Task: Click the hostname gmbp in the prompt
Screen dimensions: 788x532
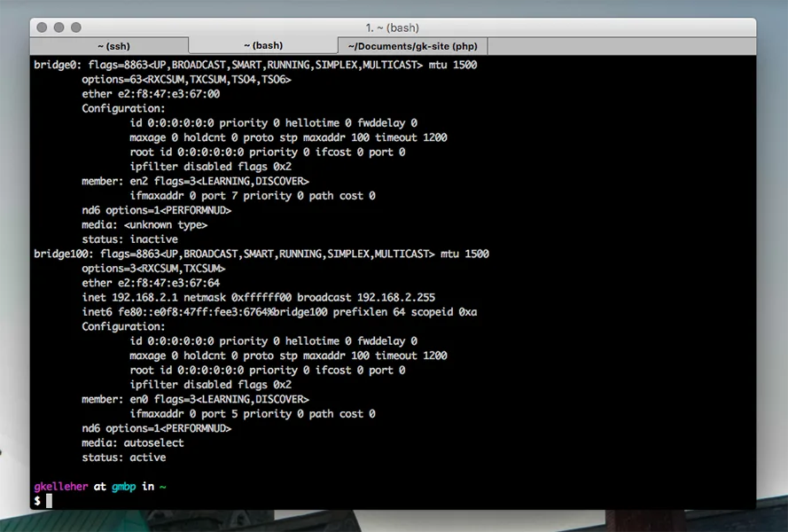Action: (x=123, y=487)
